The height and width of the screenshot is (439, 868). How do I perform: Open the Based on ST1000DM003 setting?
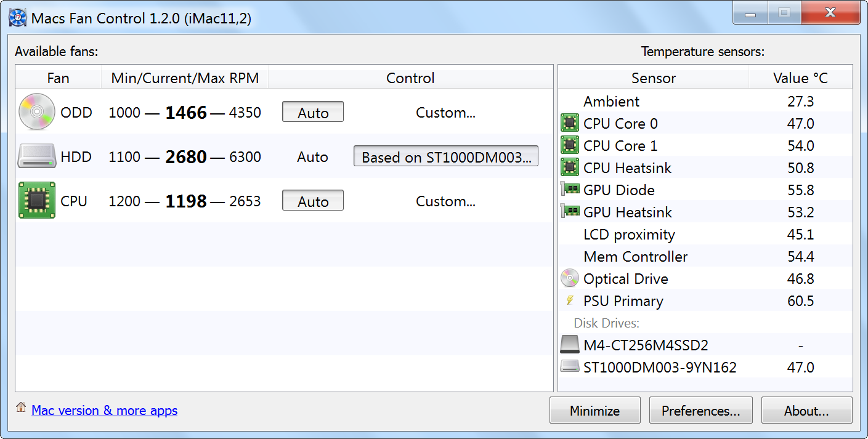[x=446, y=157]
